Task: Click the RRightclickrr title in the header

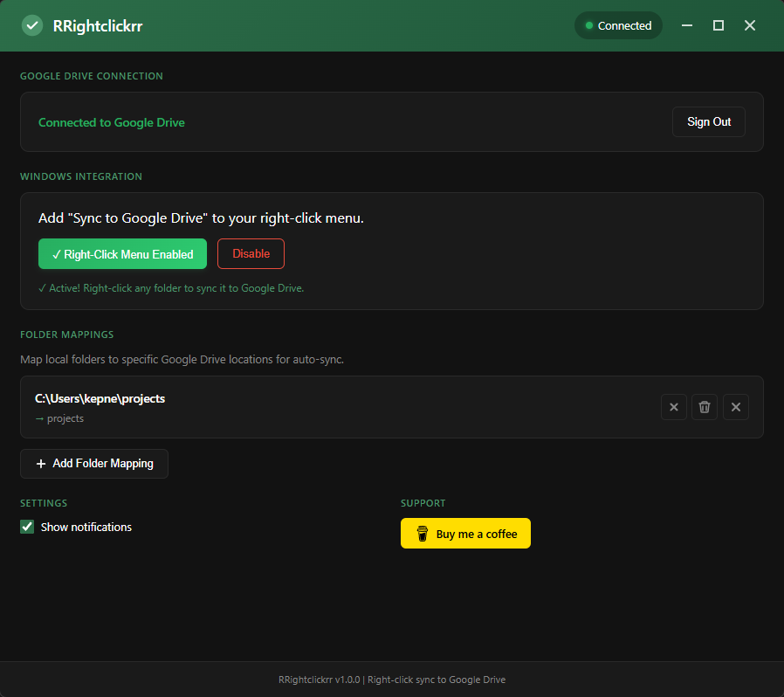Action: click(99, 25)
